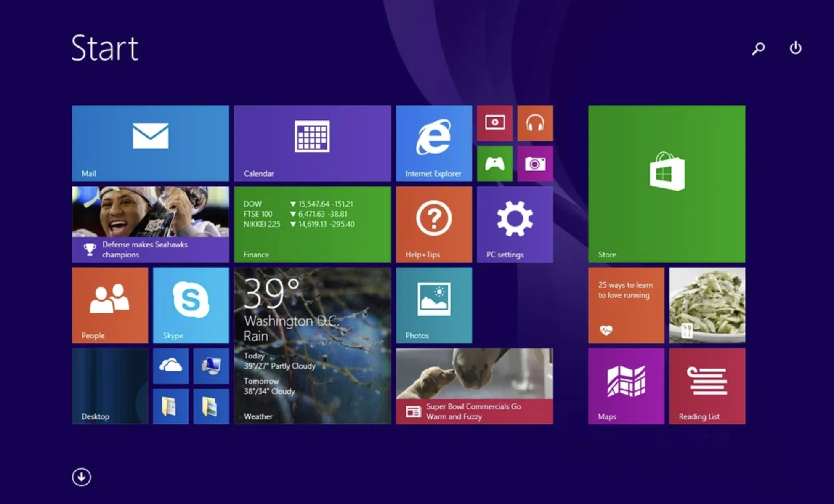
Task: Click the Search magnifier icon
Action: (758, 48)
